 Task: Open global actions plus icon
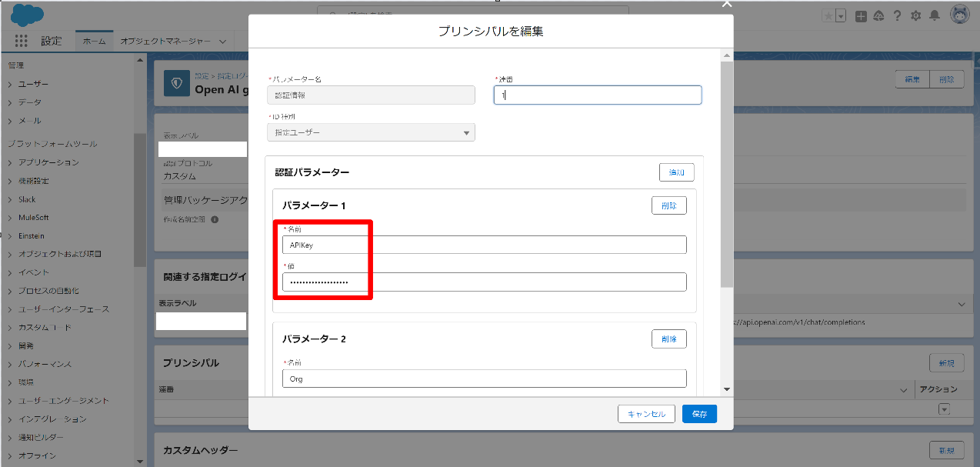pyautogui.click(x=861, y=15)
